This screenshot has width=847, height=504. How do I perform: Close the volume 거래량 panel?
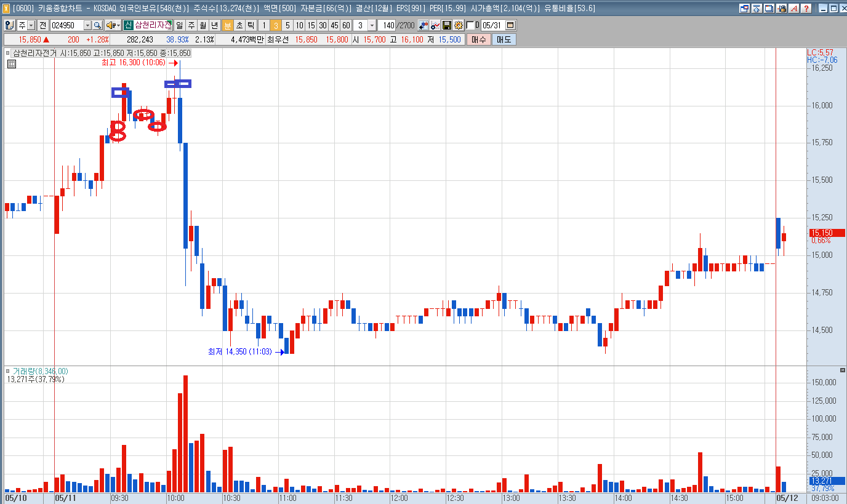click(x=843, y=370)
